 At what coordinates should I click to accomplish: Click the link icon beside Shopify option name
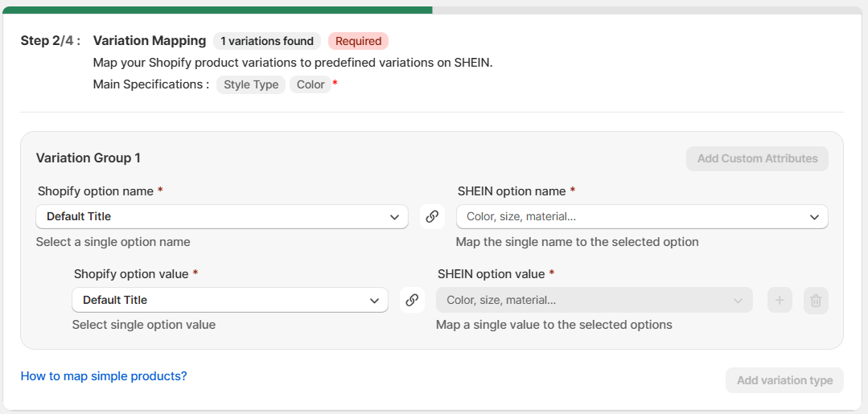tap(432, 216)
